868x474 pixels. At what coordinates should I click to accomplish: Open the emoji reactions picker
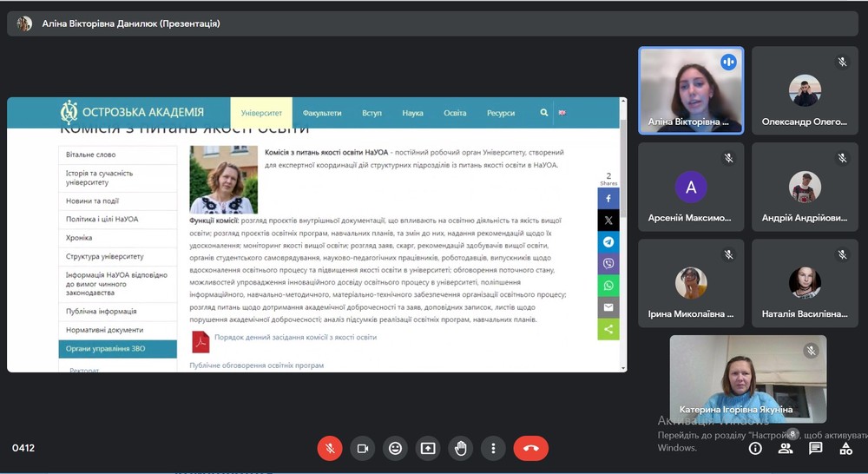coord(395,448)
